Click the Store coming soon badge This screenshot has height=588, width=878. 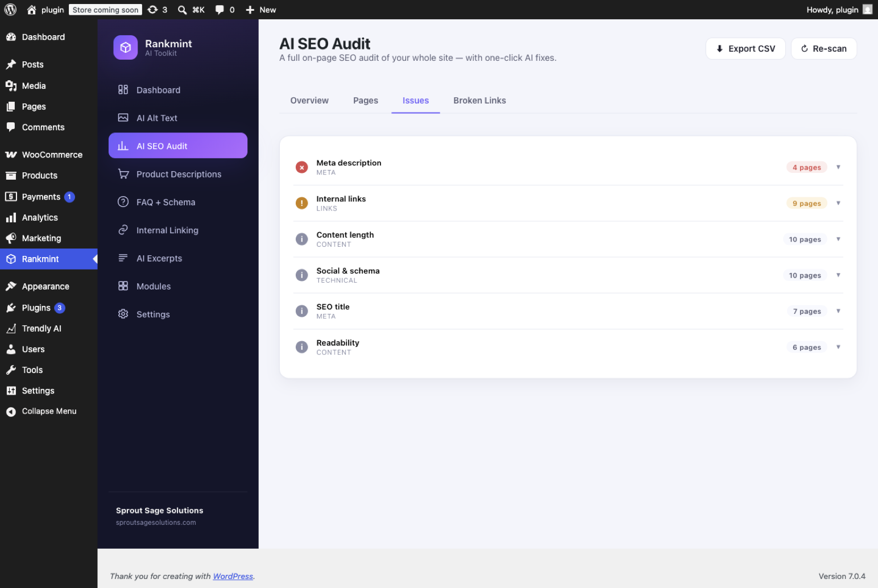(x=105, y=10)
